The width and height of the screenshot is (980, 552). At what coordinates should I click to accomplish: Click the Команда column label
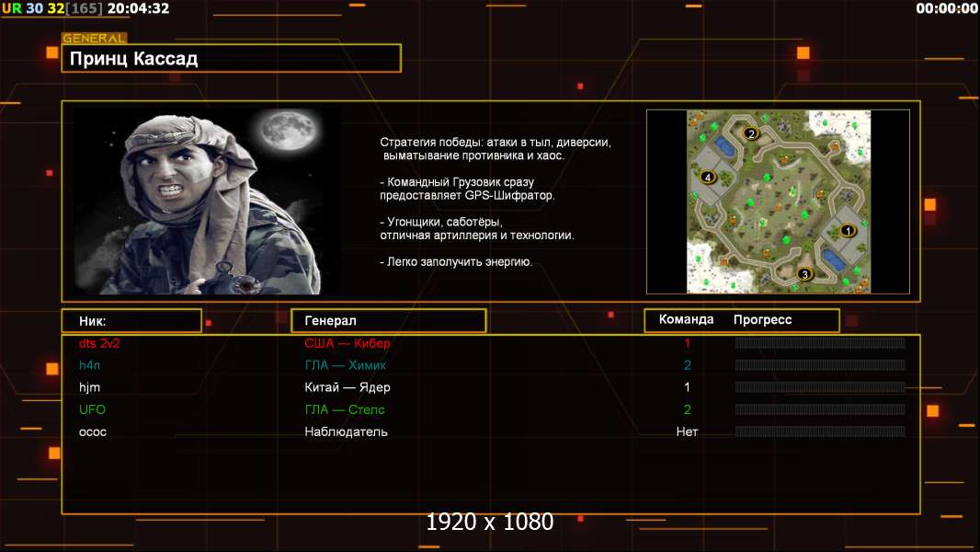pos(686,319)
